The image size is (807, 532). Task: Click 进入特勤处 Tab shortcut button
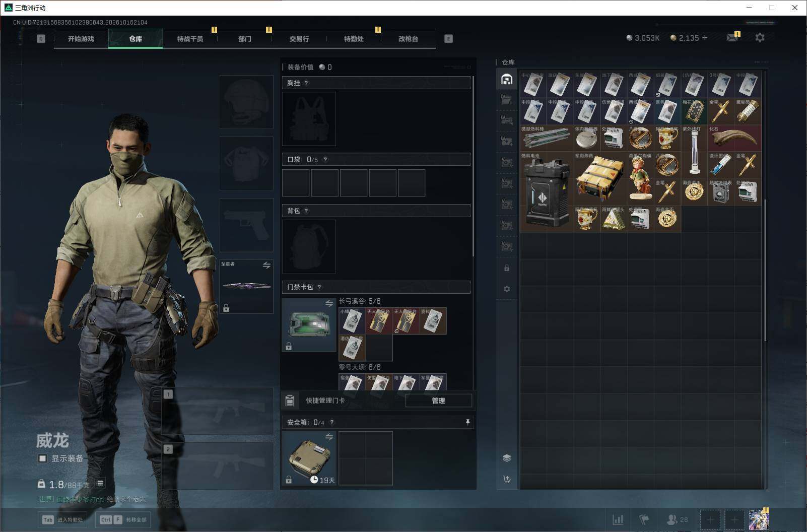coord(62,519)
